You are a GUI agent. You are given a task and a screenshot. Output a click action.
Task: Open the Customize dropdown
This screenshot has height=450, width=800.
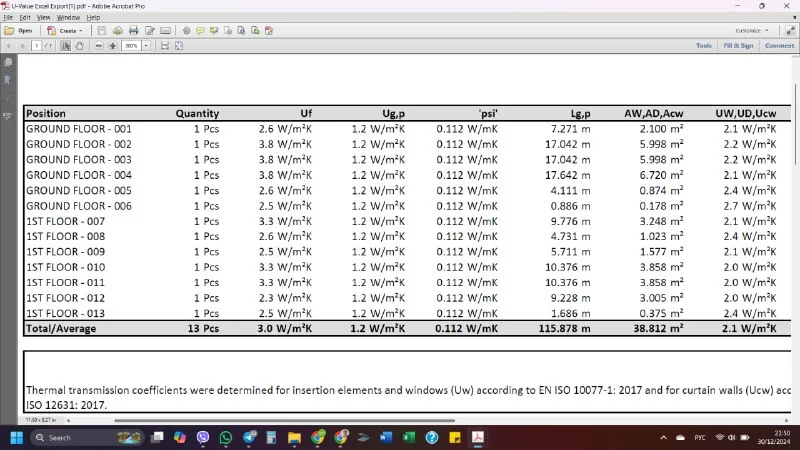pyautogui.click(x=750, y=31)
